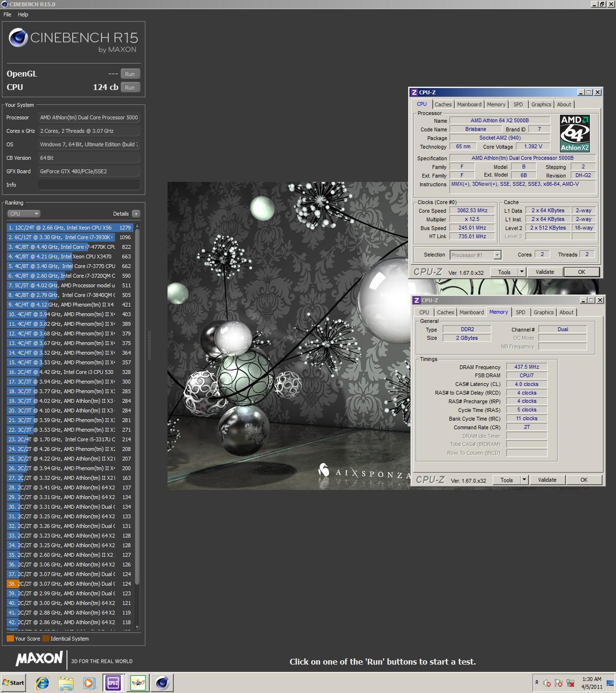Open Windows Explorer folder icon in taskbar
616x693 pixels.
tap(66, 682)
